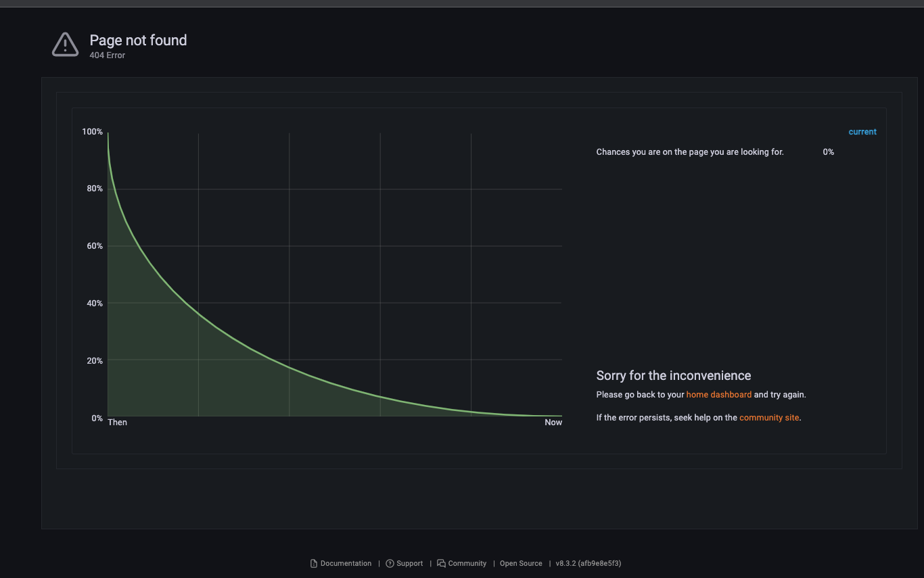Open the home dashboard link

coord(719,394)
